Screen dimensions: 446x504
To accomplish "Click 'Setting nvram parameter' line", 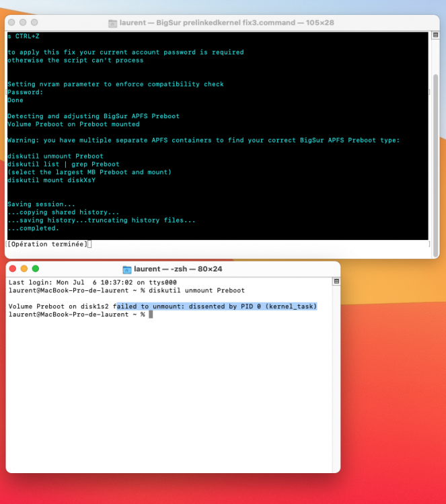I will pos(116,84).
